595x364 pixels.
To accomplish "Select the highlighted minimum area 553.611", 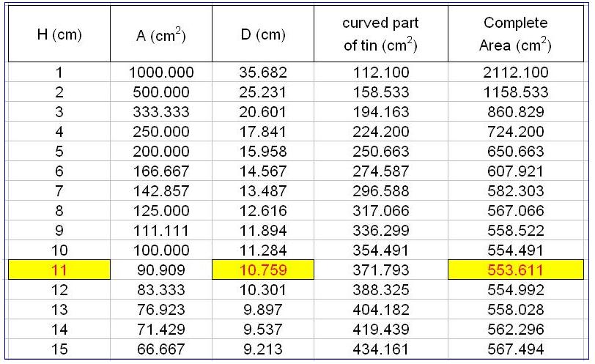I will (x=515, y=270).
